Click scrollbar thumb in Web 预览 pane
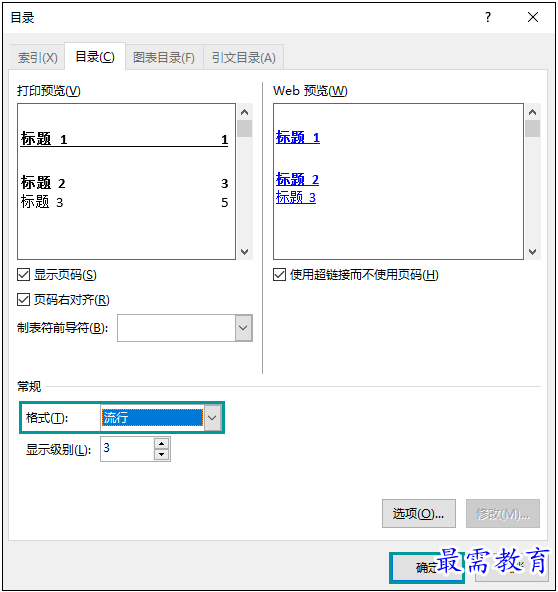Viewport: 558px width, 592px height. pyautogui.click(x=532, y=128)
